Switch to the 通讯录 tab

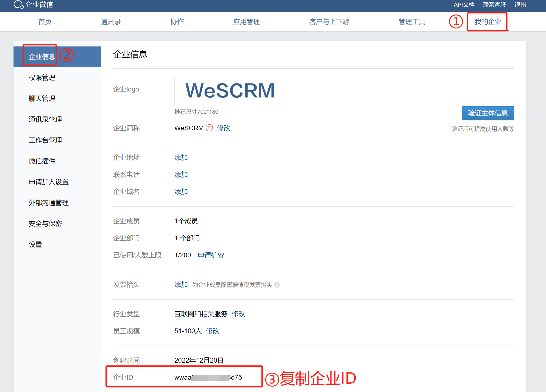[111, 22]
